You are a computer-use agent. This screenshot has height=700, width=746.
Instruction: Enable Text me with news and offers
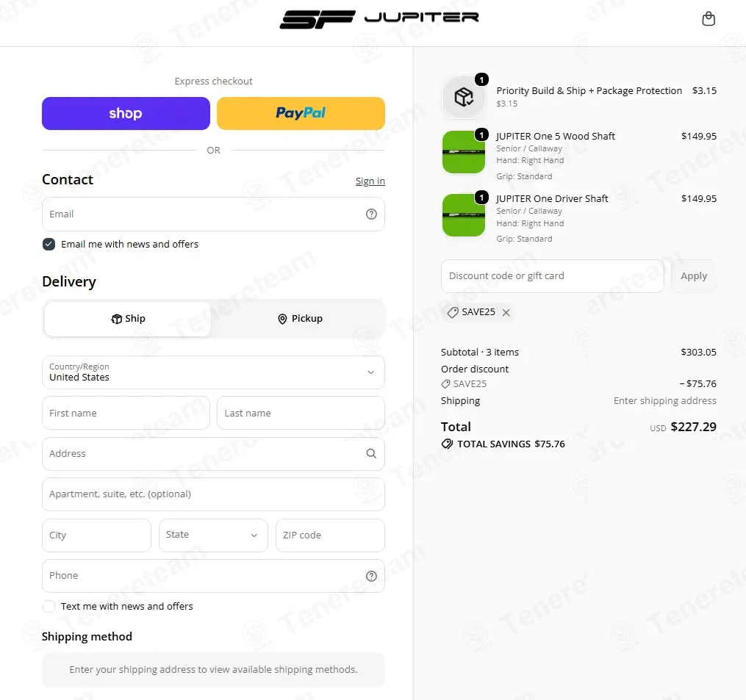[49, 606]
